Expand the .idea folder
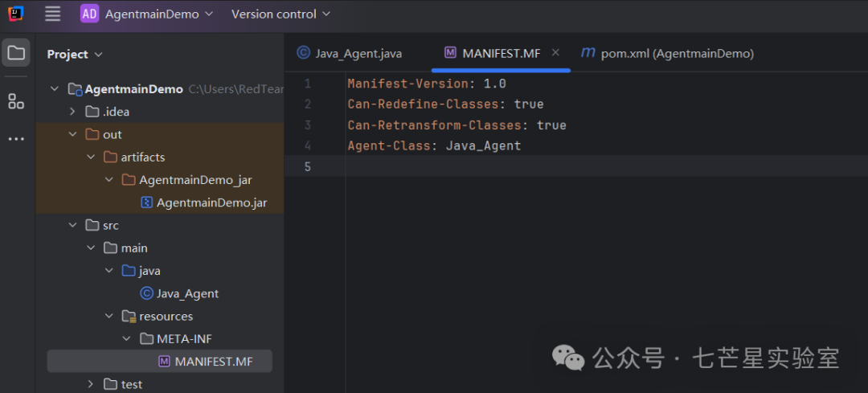Viewport: 868px width, 393px height. point(72,112)
